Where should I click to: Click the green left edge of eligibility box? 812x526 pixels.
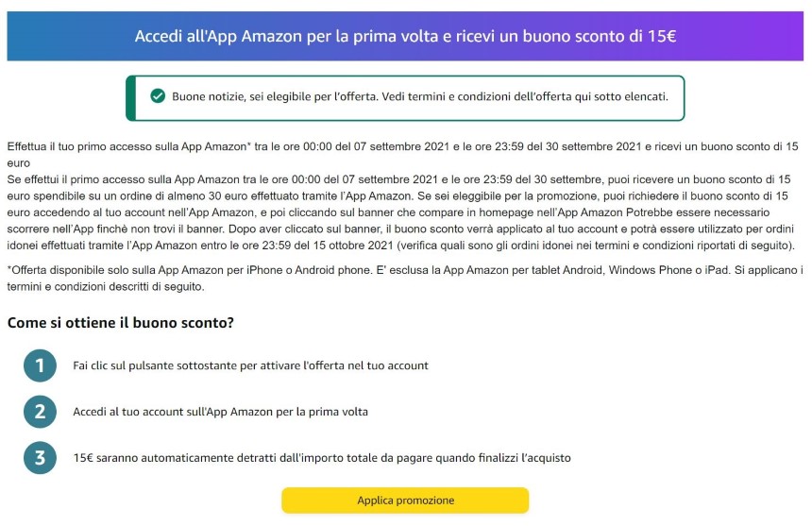pos(130,98)
